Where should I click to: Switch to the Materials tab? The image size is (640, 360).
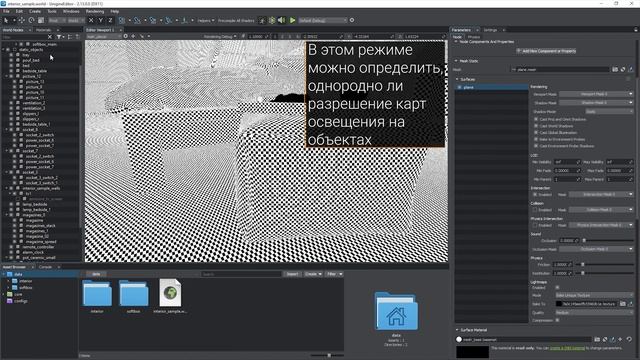pos(44,30)
